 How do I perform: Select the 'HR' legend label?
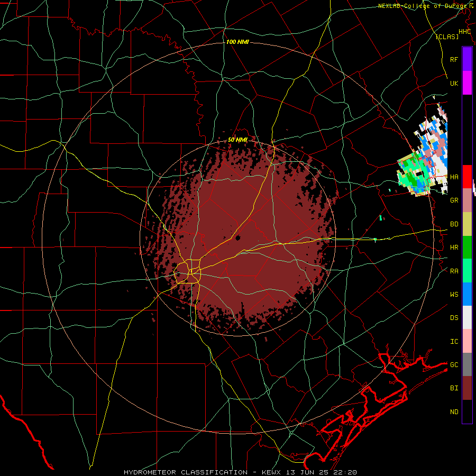point(454,248)
